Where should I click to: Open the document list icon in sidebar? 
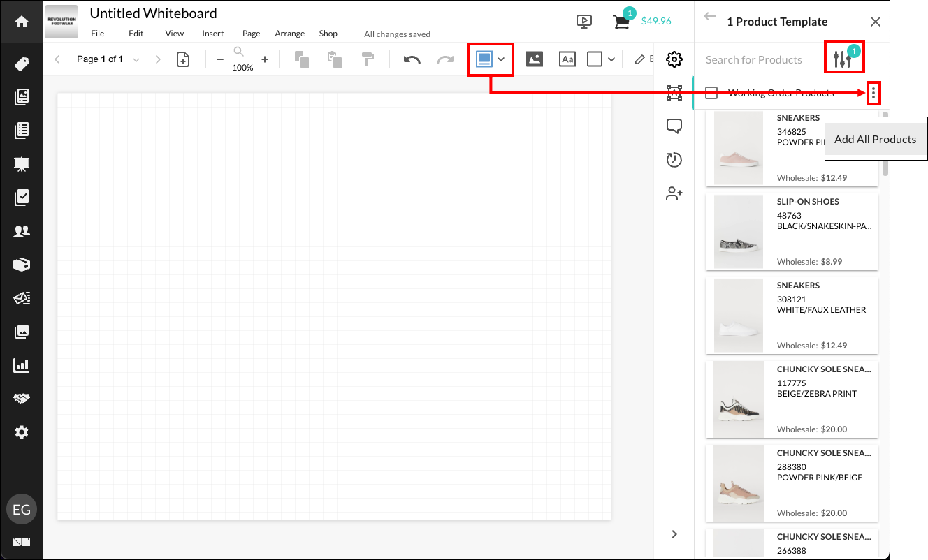pos(22,131)
